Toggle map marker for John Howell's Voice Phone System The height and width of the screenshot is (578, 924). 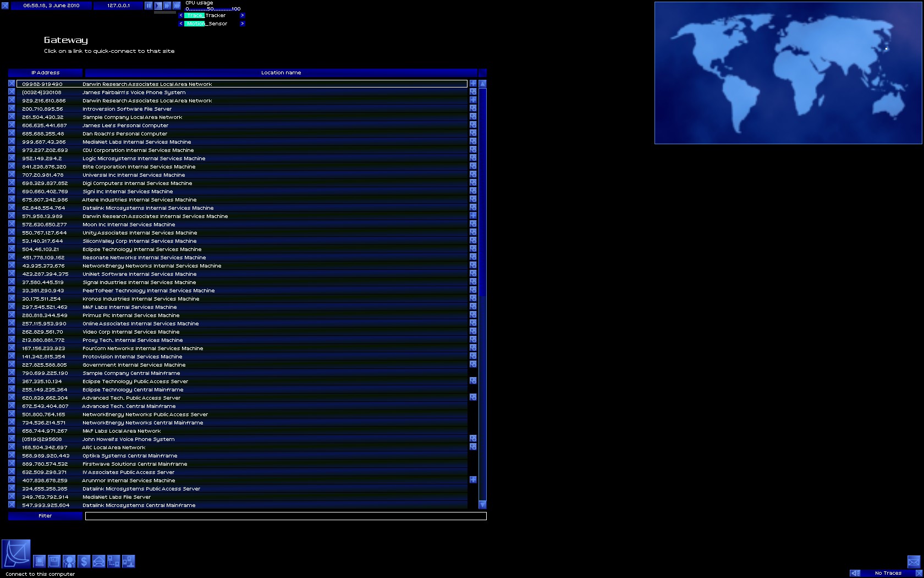click(x=473, y=439)
